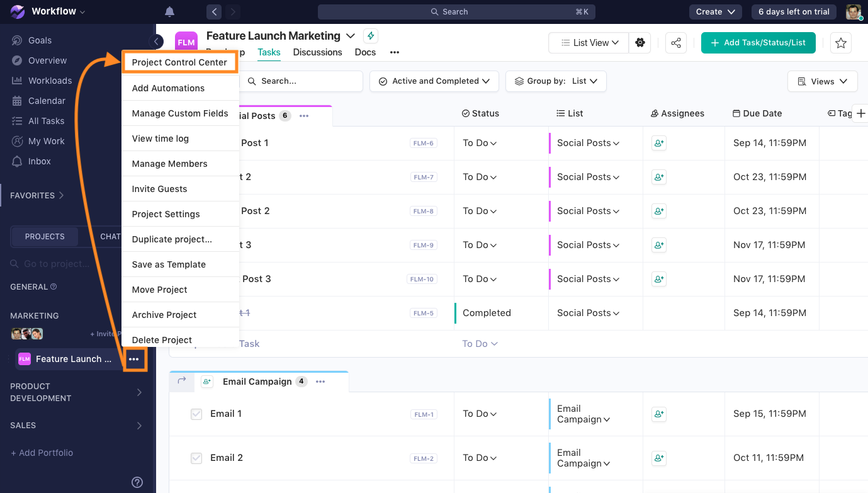This screenshot has height=493, width=868.
Task: Click the automation lightning bolt icon
Action: 371,36
